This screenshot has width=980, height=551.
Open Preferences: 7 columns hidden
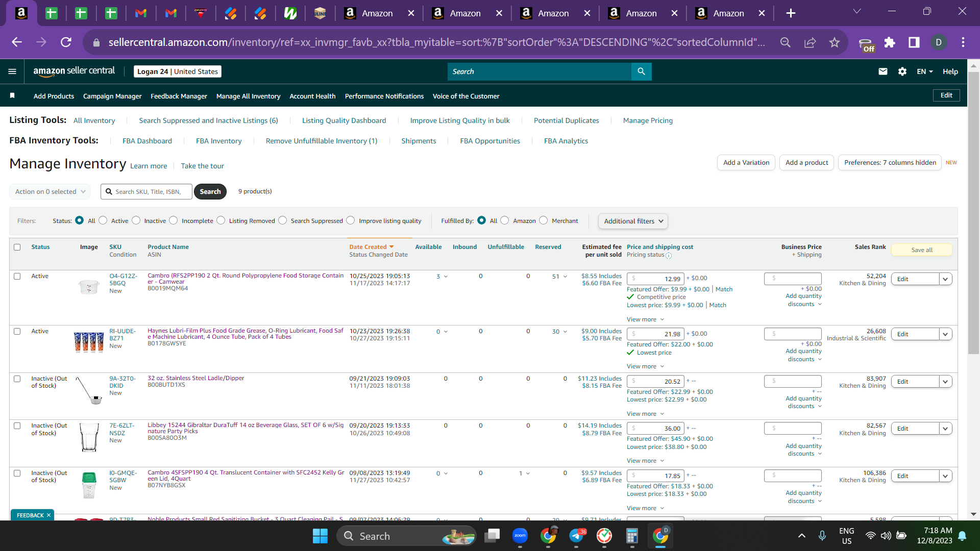pos(890,163)
